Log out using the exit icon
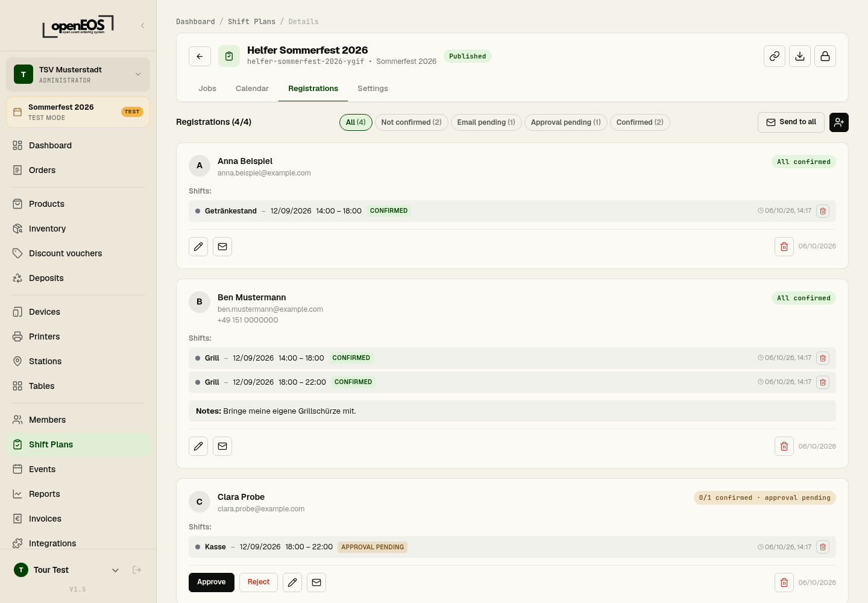This screenshot has width=868, height=603. (x=137, y=570)
